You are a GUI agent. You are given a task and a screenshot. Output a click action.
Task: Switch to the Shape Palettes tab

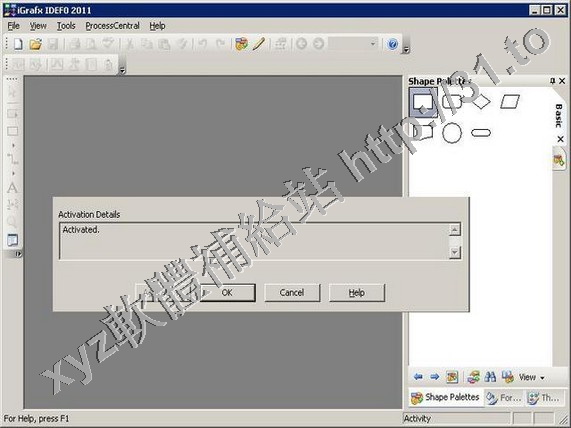pyautogui.click(x=445, y=397)
